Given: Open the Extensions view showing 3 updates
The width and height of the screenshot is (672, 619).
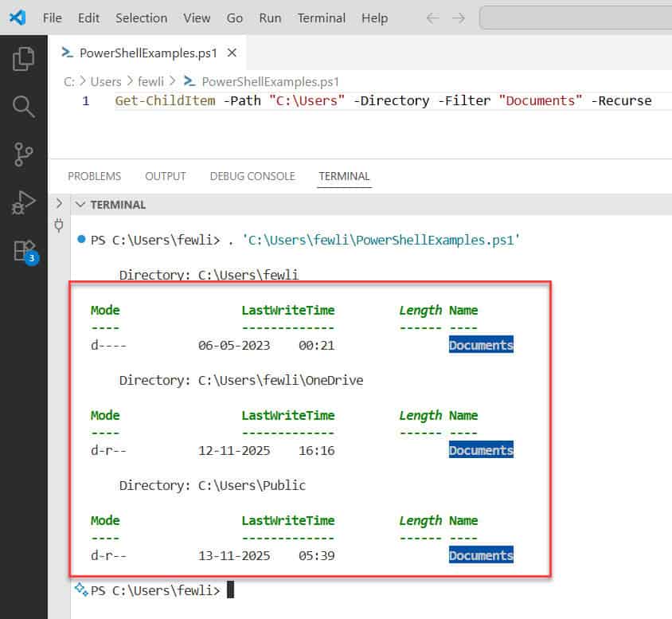Looking at the screenshot, I should [x=23, y=249].
